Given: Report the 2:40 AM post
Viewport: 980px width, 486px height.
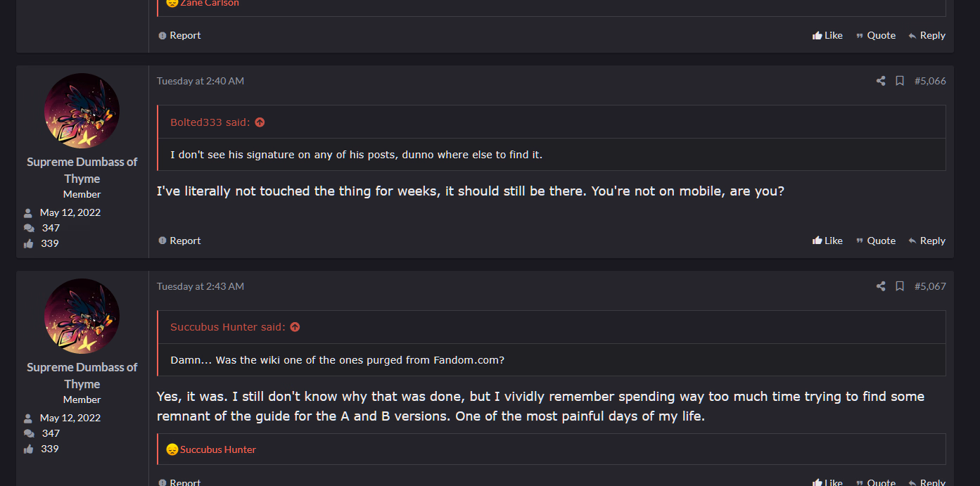Looking at the screenshot, I should pos(180,241).
